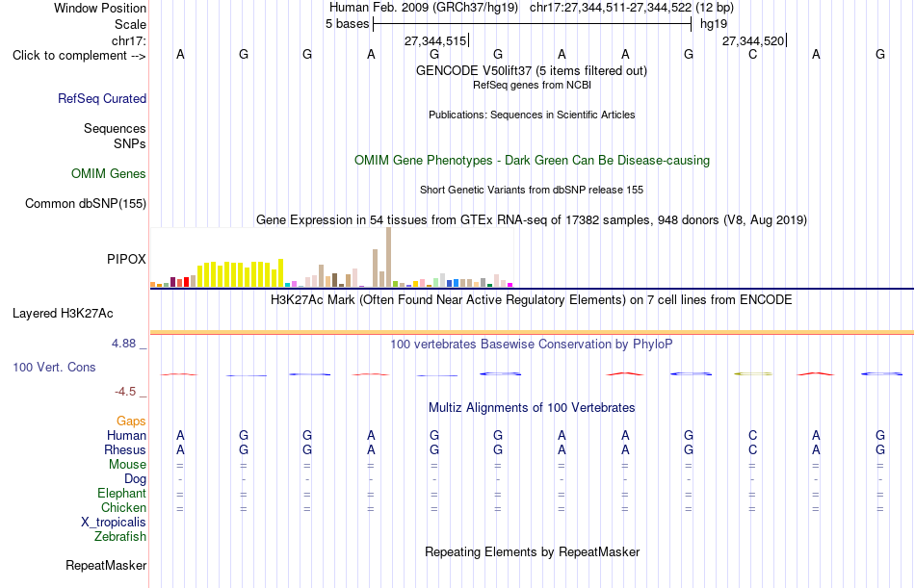Click the Layered H3K27Ac track label
The height and width of the screenshot is (588, 915).
(x=63, y=314)
